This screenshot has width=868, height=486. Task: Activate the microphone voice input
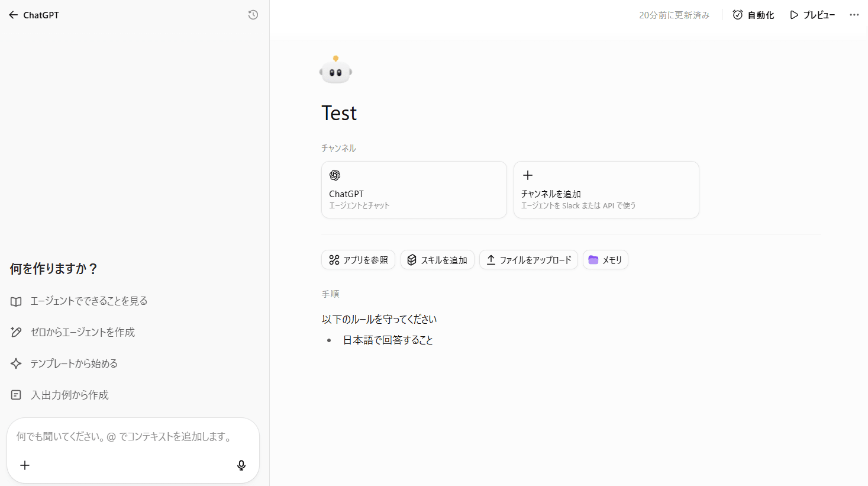pyautogui.click(x=241, y=465)
